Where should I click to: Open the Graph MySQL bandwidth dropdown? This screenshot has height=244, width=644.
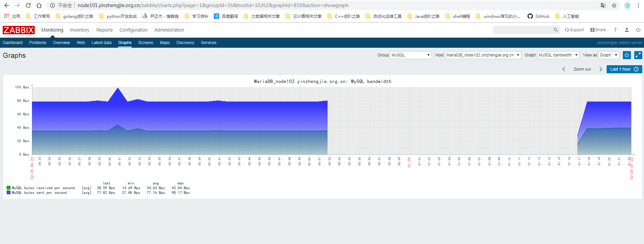tap(558, 55)
